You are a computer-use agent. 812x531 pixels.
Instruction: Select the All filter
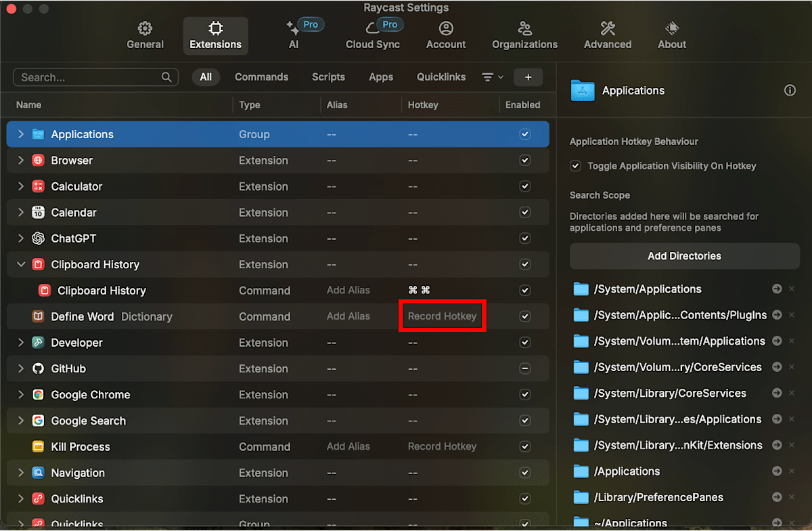pos(206,77)
